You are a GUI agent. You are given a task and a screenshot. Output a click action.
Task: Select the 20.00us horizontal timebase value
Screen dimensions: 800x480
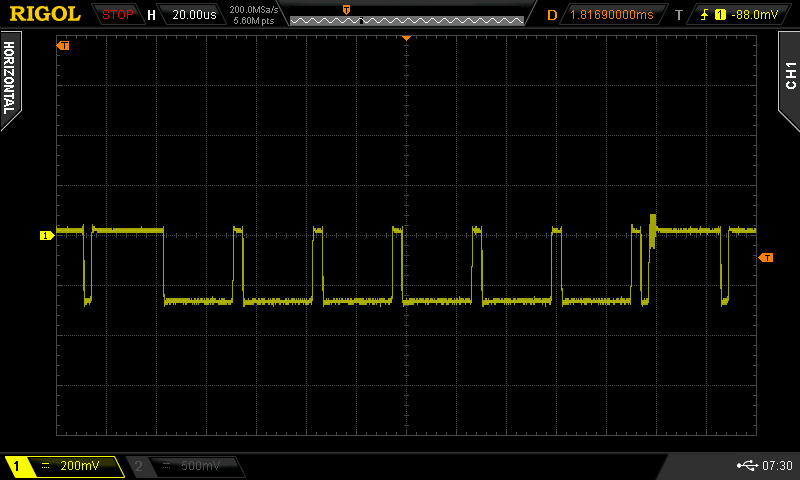pyautogui.click(x=194, y=15)
